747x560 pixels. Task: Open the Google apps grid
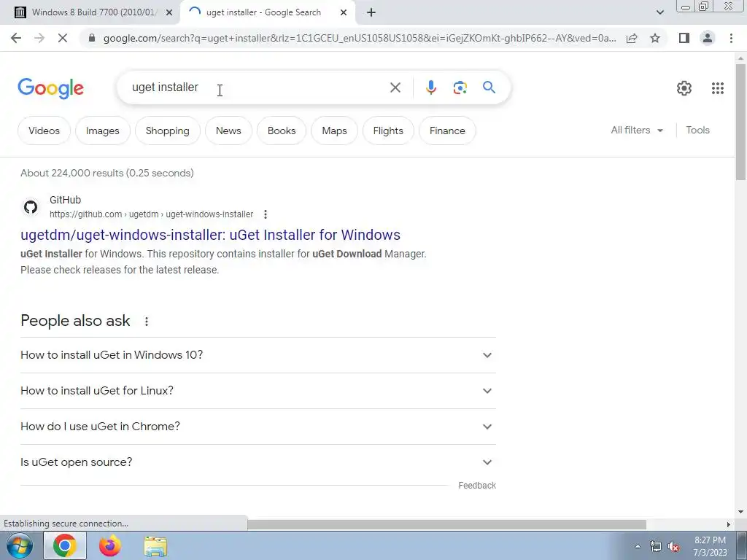click(x=718, y=88)
